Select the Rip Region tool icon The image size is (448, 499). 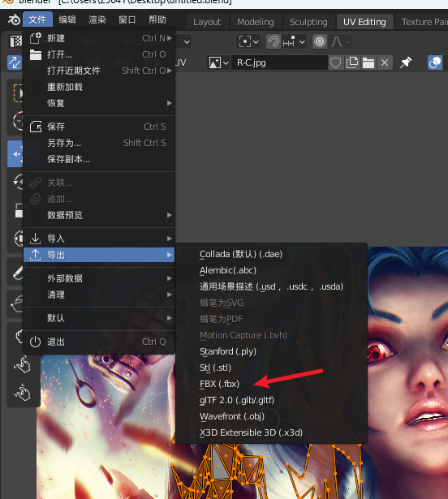tap(16, 303)
